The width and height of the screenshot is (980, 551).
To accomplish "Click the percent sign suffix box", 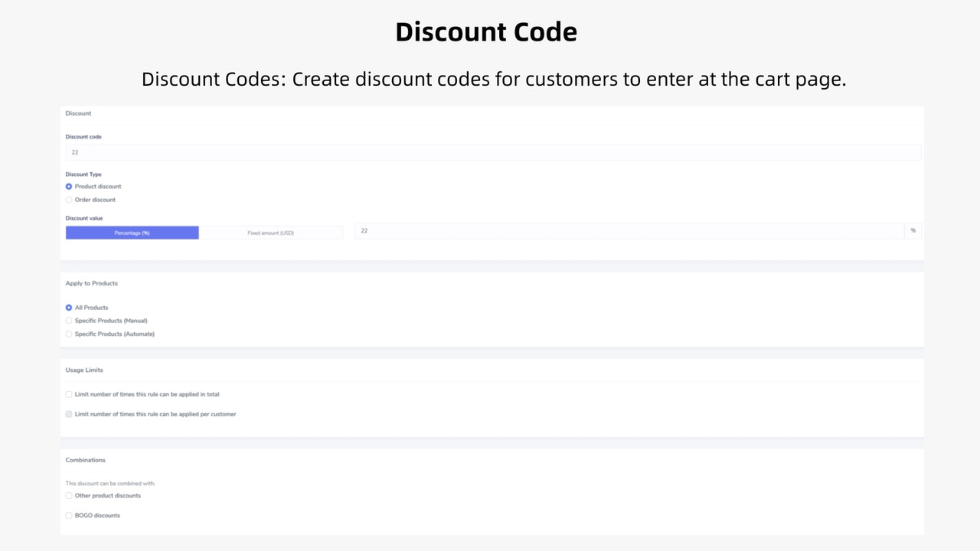I will coord(913,230).
